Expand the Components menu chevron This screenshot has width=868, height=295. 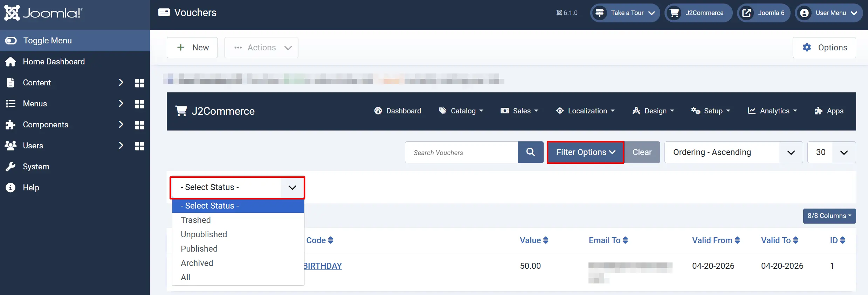click(x=121, y=125)
